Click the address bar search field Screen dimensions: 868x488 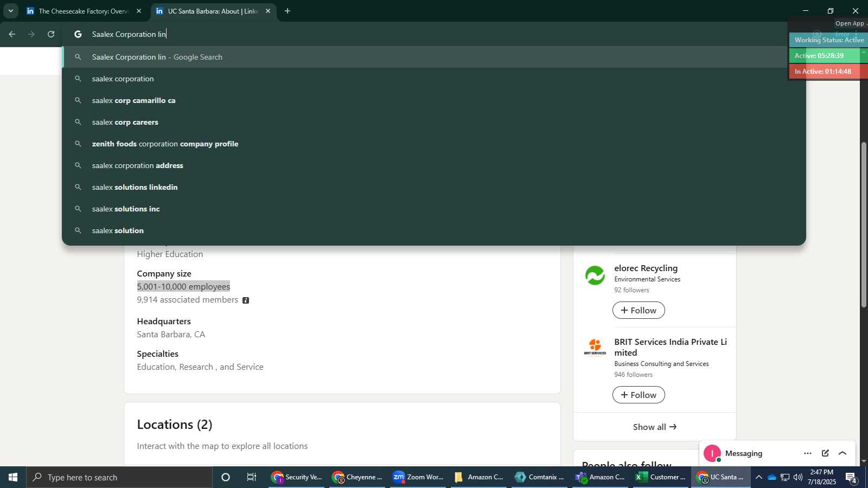434,34
